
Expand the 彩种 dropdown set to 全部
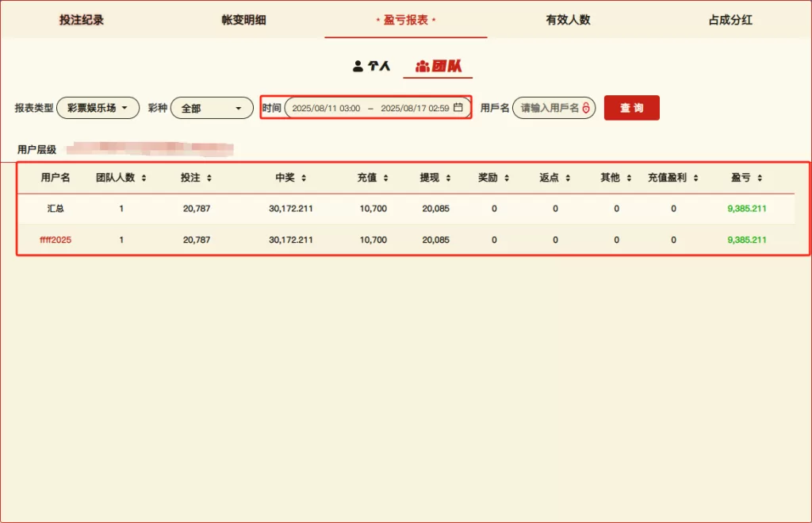click(x=212, y=108)
